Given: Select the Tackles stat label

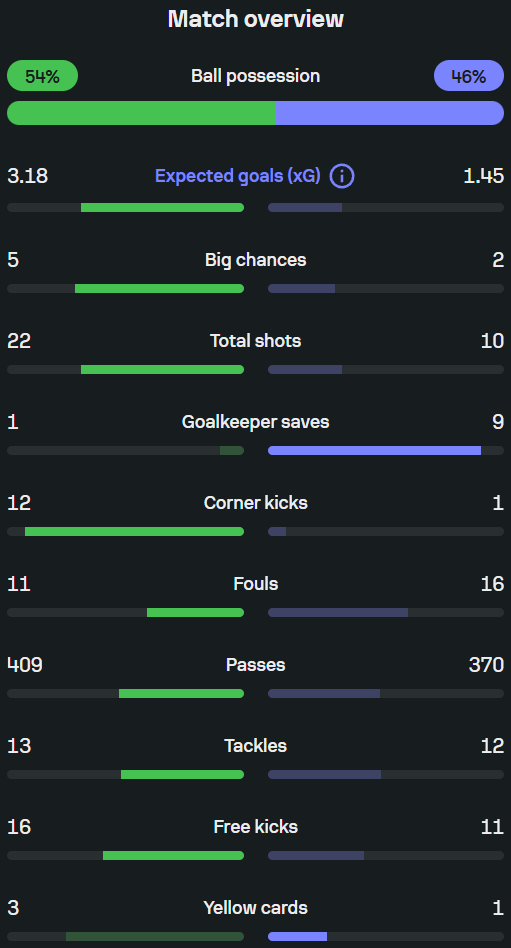Looking at the screenshot, I should (255, 746).
